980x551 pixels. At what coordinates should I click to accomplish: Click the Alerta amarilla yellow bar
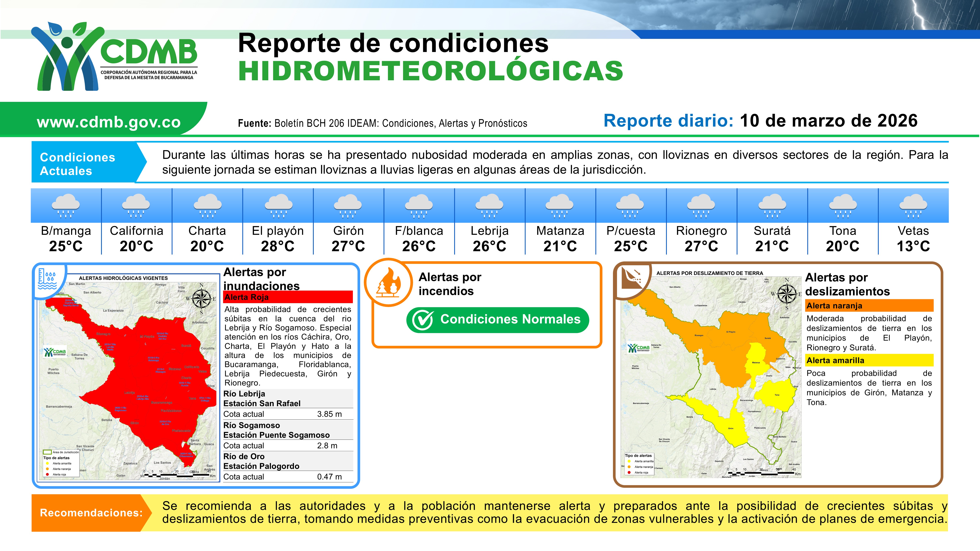(x=869, y=360)
